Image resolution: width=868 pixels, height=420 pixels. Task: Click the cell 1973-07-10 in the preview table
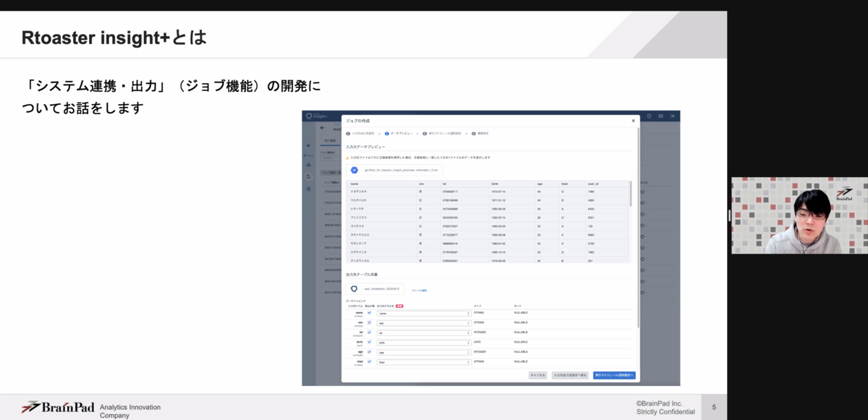tap(499, 192)
